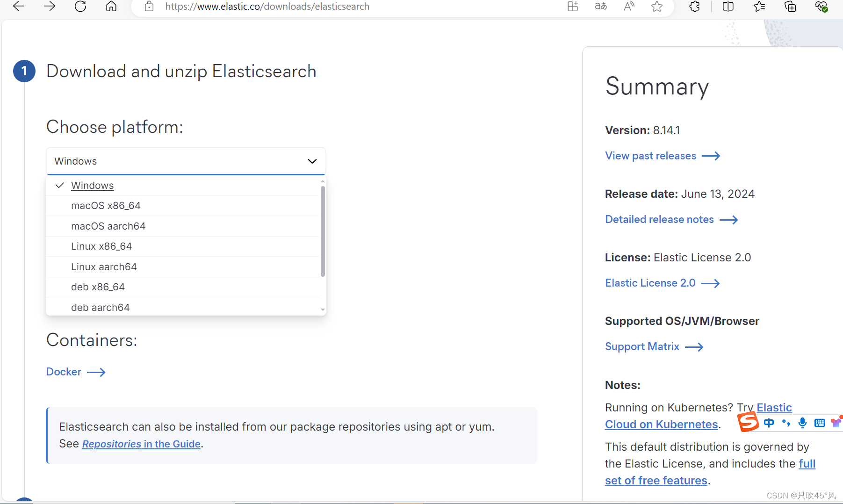Collapse the Choose platform Windows dropdown
Screen dimensions: 843x504
pyautogui.click(x=186, y=161)
